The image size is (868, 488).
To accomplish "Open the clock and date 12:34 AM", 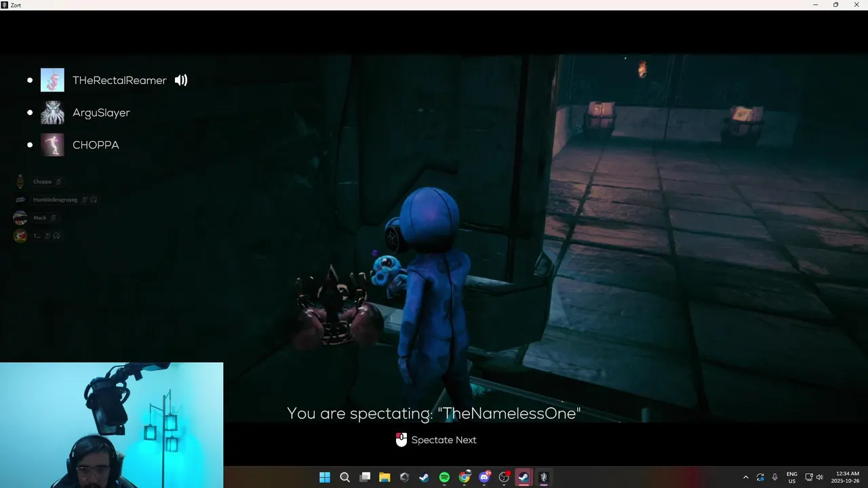I will click(x=846, y=477).
